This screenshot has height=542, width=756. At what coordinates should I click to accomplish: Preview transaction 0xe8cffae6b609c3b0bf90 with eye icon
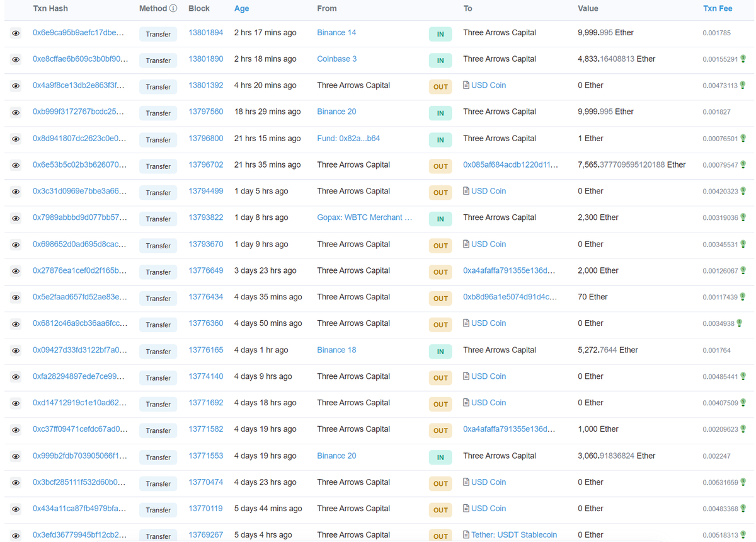pyautogui.click(x=16, y=60)
